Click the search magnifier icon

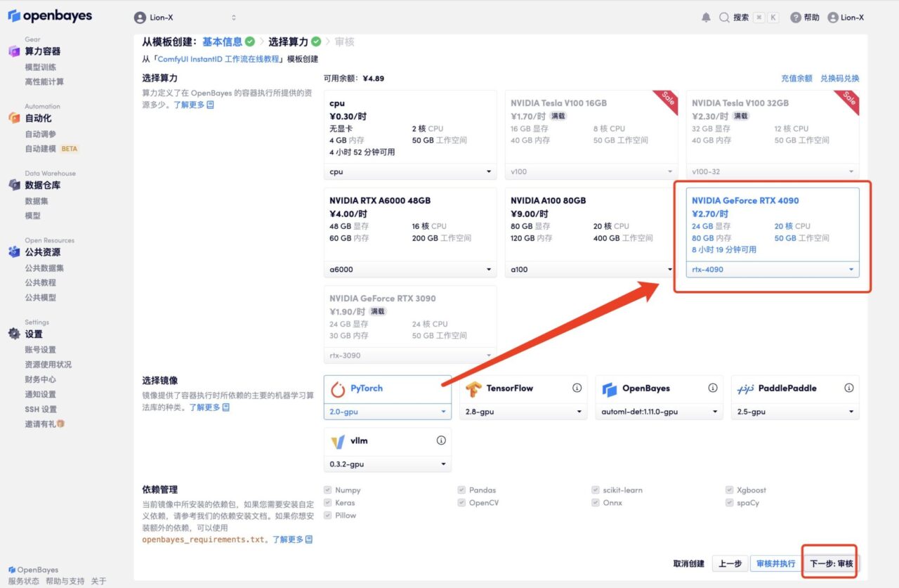tap(724, 18)
